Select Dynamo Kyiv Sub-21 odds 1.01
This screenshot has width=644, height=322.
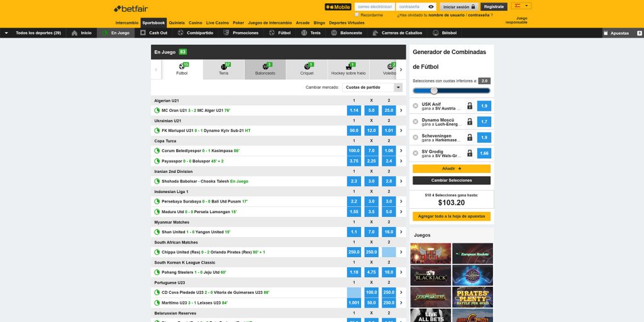pos(389,131)
